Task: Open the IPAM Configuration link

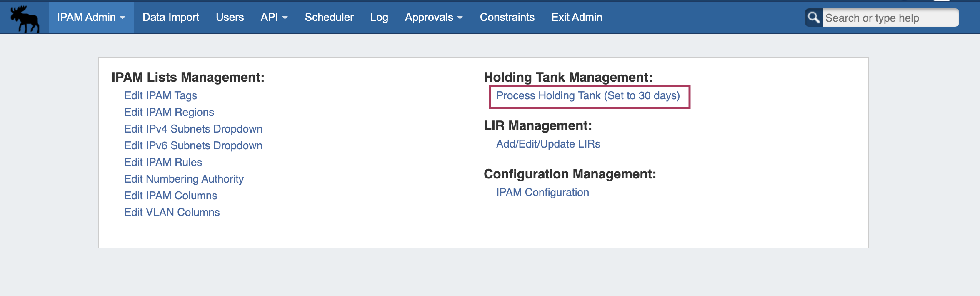Action: point(542,192)
